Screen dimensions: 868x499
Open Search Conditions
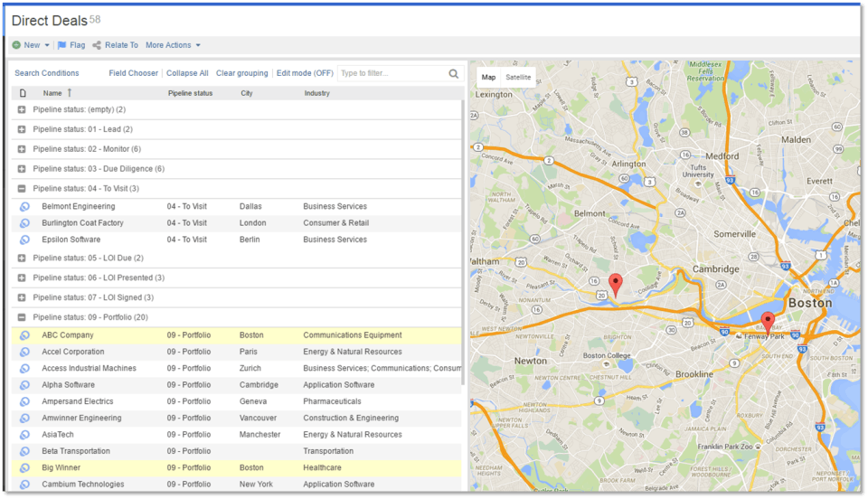(x=46, y=73)
